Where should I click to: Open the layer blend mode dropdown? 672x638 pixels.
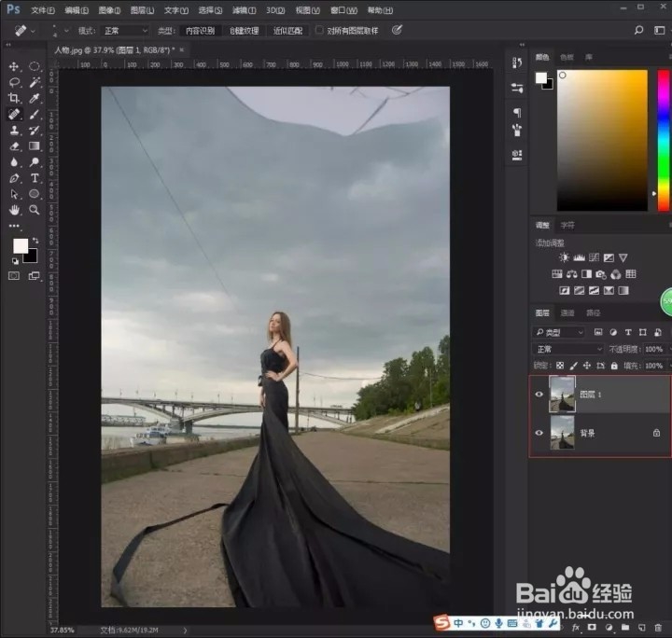[x=567, y=350]
